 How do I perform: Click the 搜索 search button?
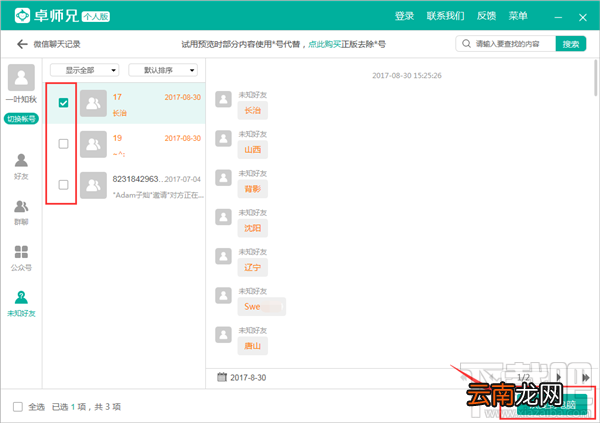[571, 44]
